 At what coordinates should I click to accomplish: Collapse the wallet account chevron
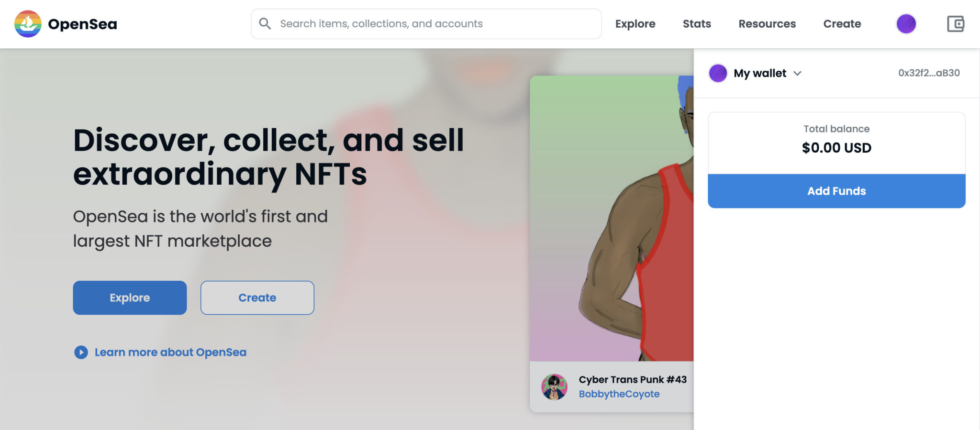(x=798, y=74)
